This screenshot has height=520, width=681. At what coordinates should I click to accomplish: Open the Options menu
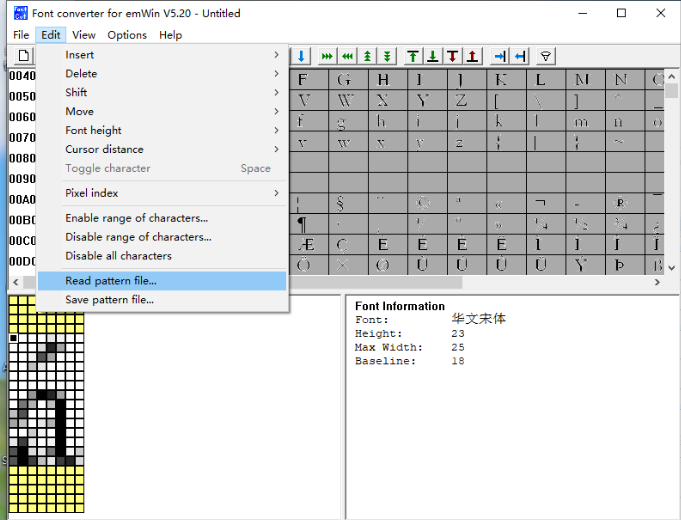[127, 35]
